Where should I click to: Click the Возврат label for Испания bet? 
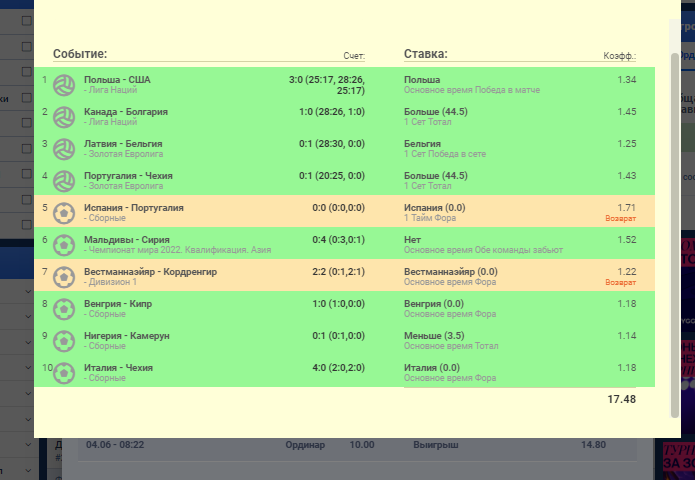tap(621, 219)
